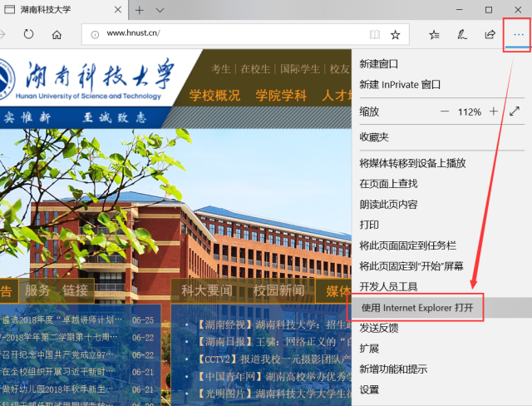This screenshot has height=406, width=532.
Task: Increase zoom with the plus button
Action: tap(494, 111)
